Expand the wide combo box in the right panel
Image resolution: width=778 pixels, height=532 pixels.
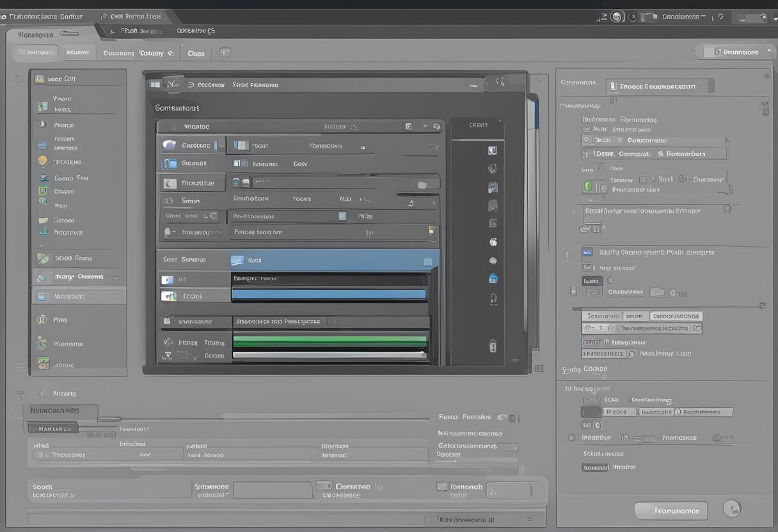click(654, 153)
